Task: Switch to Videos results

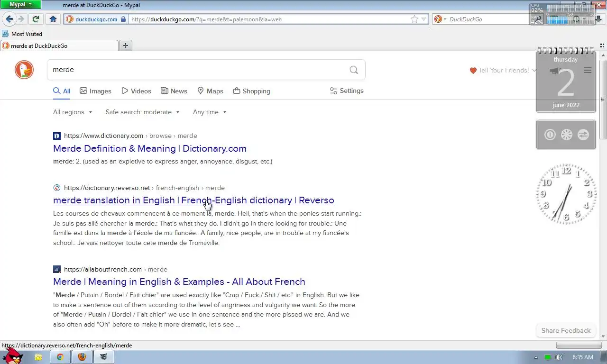Action: tap(136, 91)
